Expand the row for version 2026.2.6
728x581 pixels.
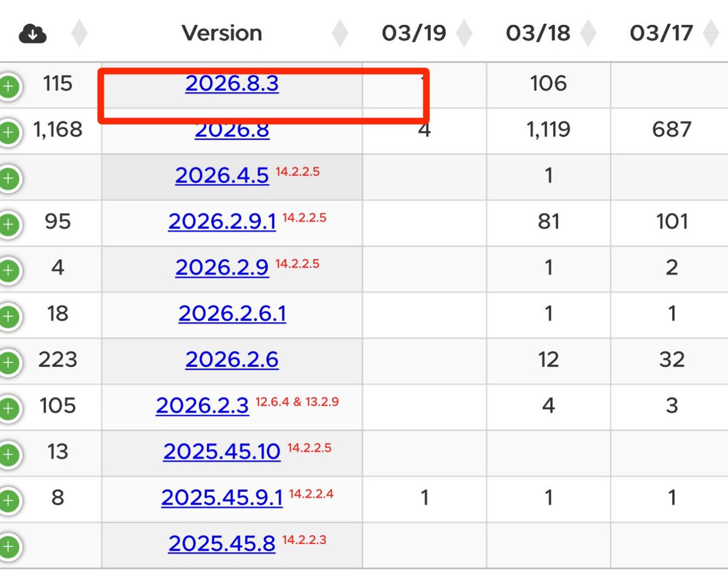pyautogui.click(x=8, y=363)
